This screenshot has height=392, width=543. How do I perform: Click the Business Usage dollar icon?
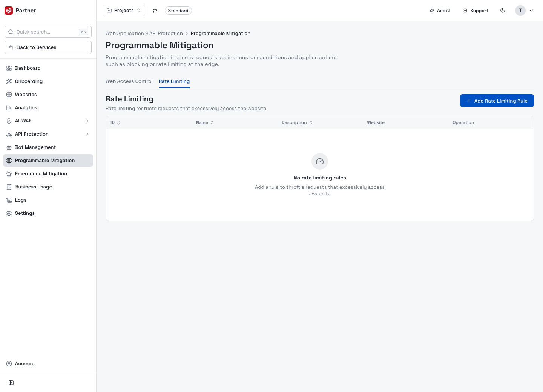point(9,187)
